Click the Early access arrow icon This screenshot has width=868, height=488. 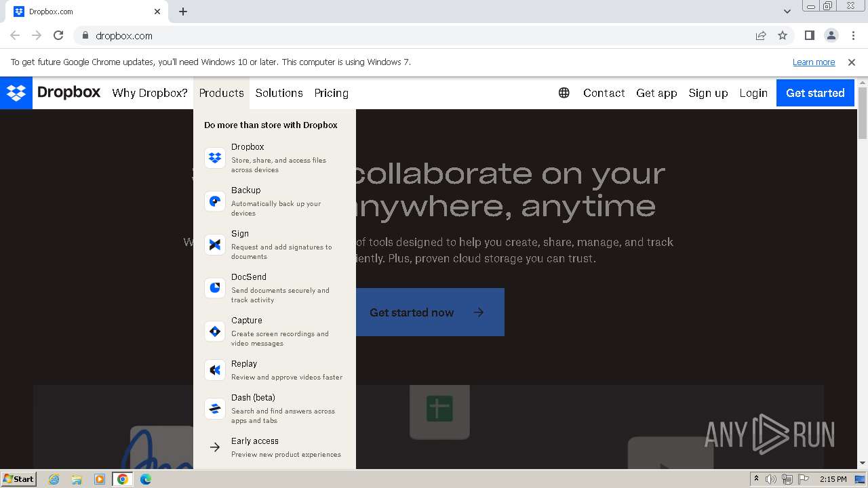pos(215,447)
